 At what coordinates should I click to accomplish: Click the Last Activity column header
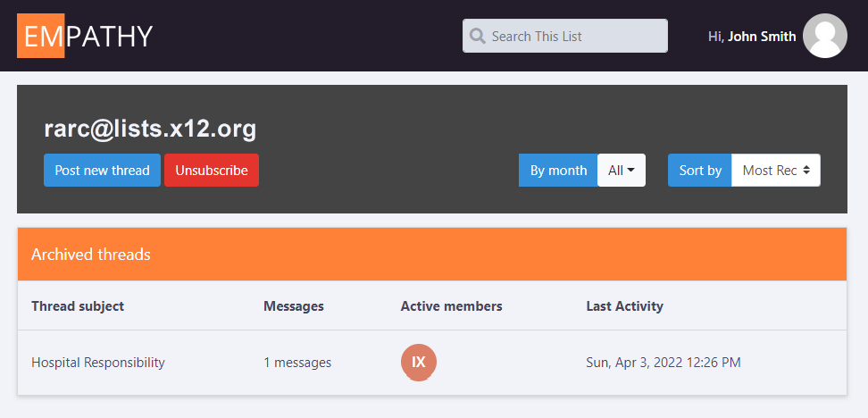point(624,306)
